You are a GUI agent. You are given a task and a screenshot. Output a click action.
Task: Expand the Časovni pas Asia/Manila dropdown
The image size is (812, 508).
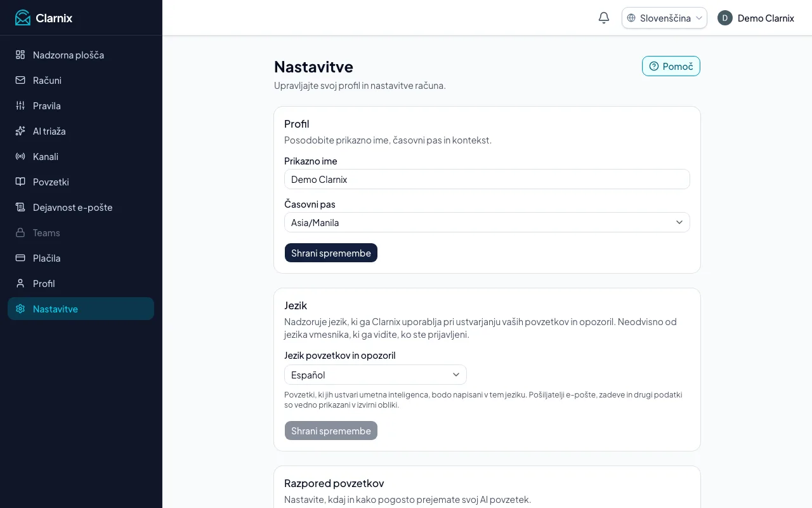click(487, 222)
